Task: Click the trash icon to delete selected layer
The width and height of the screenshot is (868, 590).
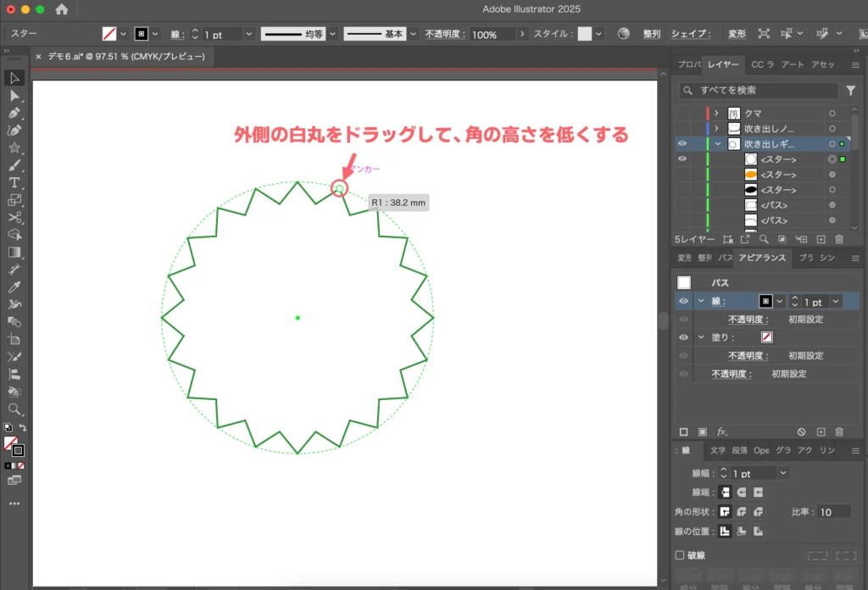Action: [x=839, y=239]
